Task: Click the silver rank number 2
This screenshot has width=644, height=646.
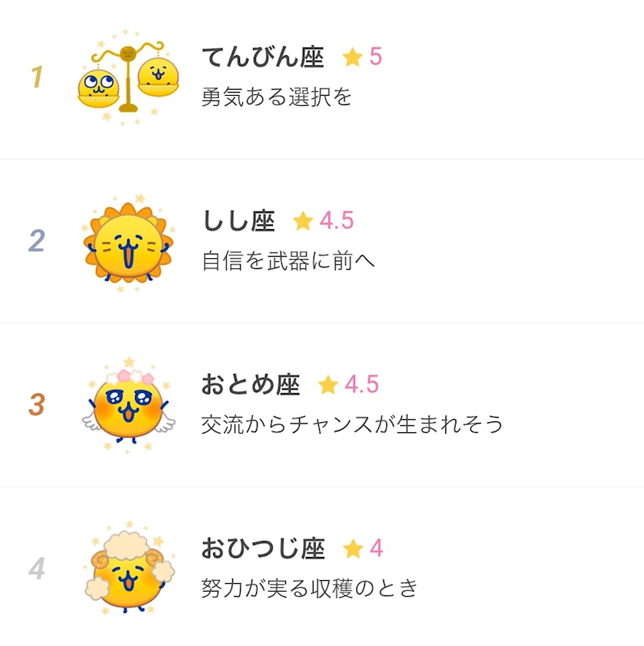Action: [37, 241]
